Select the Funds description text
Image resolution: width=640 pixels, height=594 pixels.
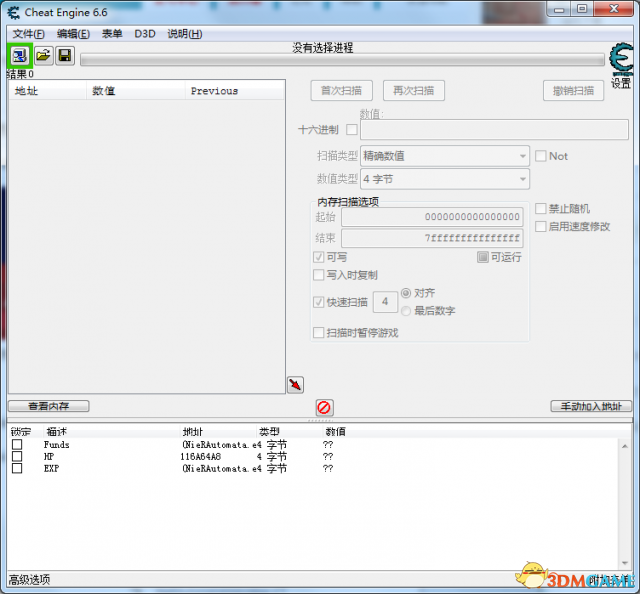(x=57, y=444)
